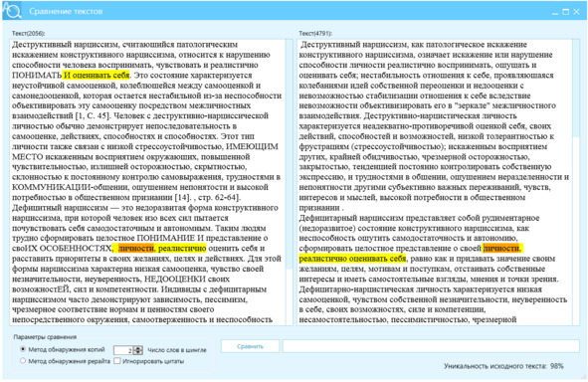The image size is (588, 382).
Task: Click orange highlighted 'личности' in right text
Action: 501,248
